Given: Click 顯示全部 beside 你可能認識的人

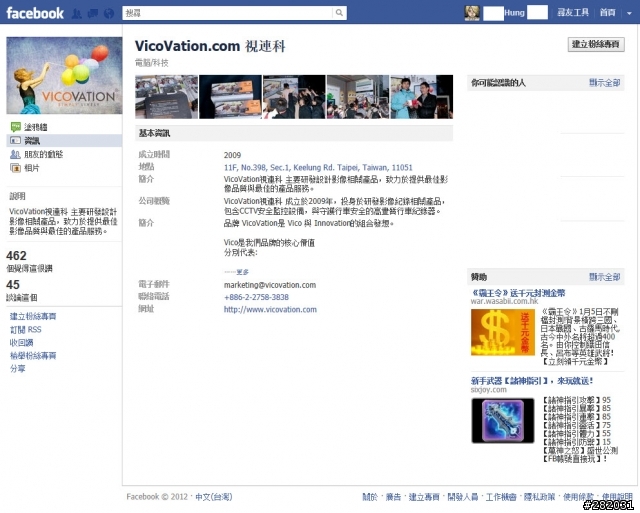Looking at the screenshot, I should tap(604, 83).
